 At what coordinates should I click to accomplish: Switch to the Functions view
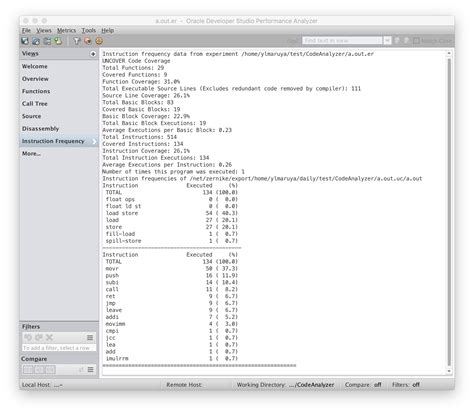[x=59, y=91]
